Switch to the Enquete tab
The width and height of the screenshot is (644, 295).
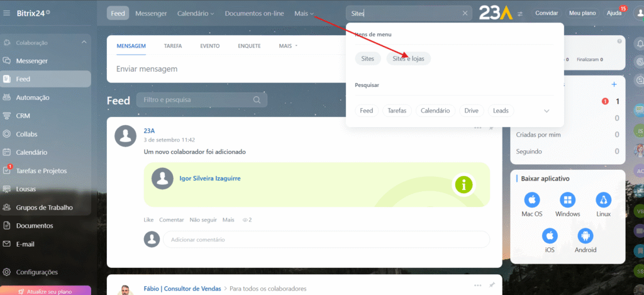coord(249,46)
